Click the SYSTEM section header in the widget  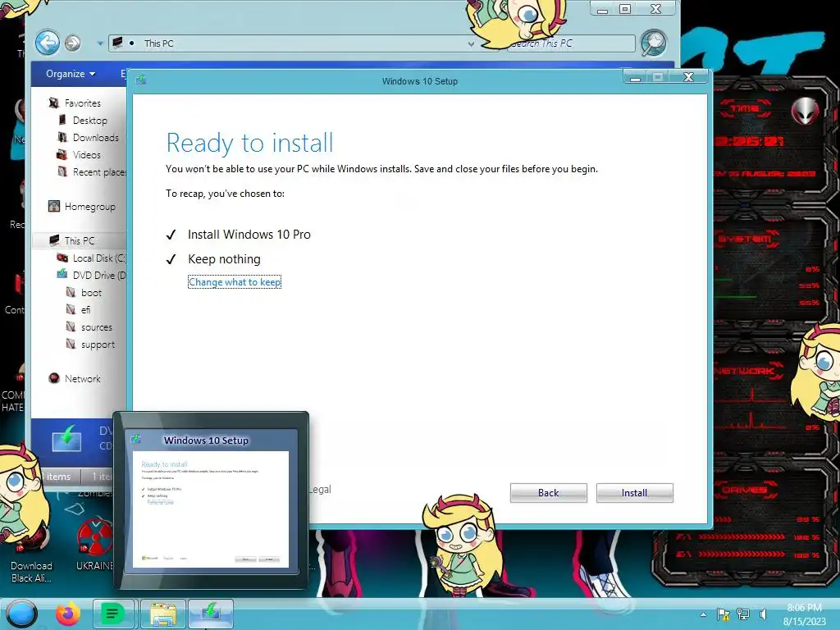pyautogui.click(x=745, y=239)
